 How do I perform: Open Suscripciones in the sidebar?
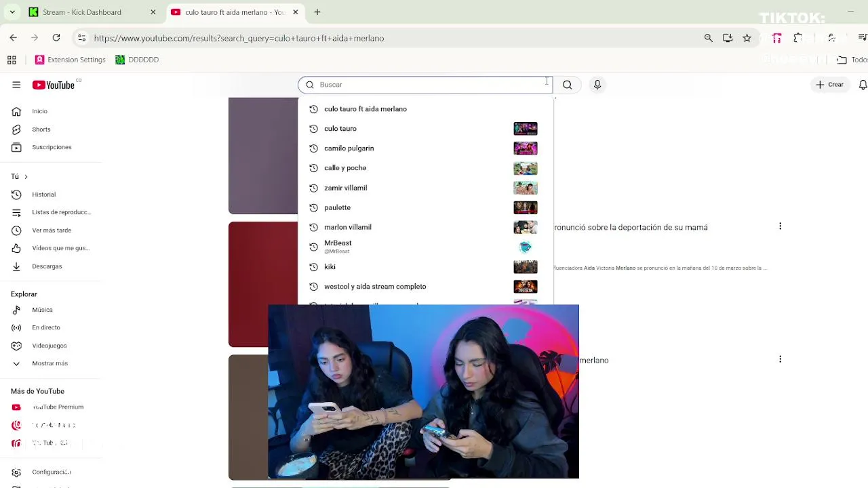pyautogui.click(x=52, y=147)
